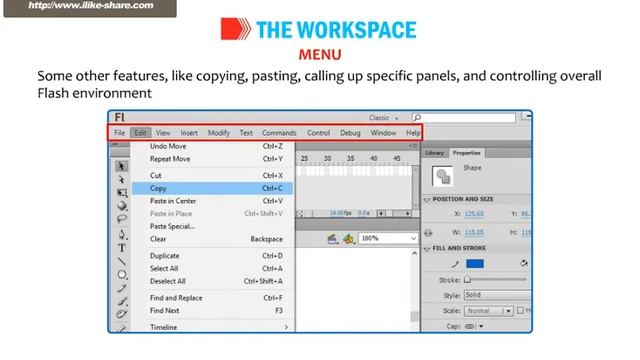This screenshot has width=640, height=360.
Task: Choose Find and Replace
Action: (x=212, y=298)
